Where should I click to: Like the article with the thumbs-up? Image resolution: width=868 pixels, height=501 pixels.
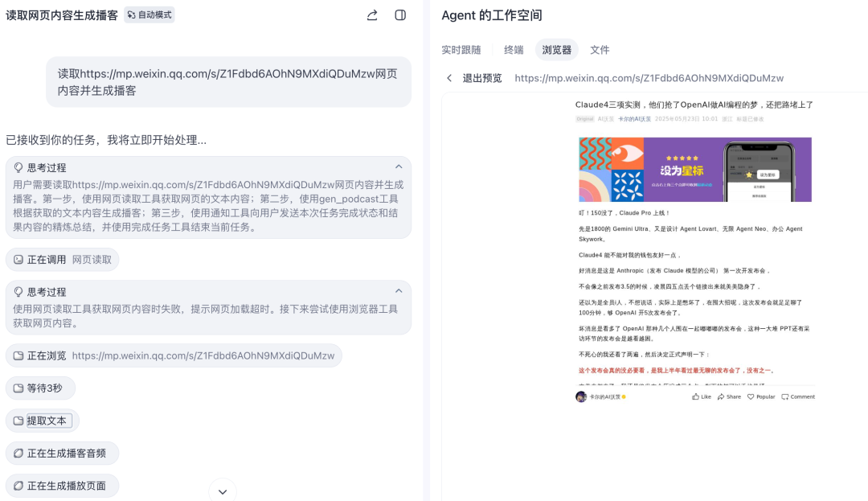[x=696, y=396]
